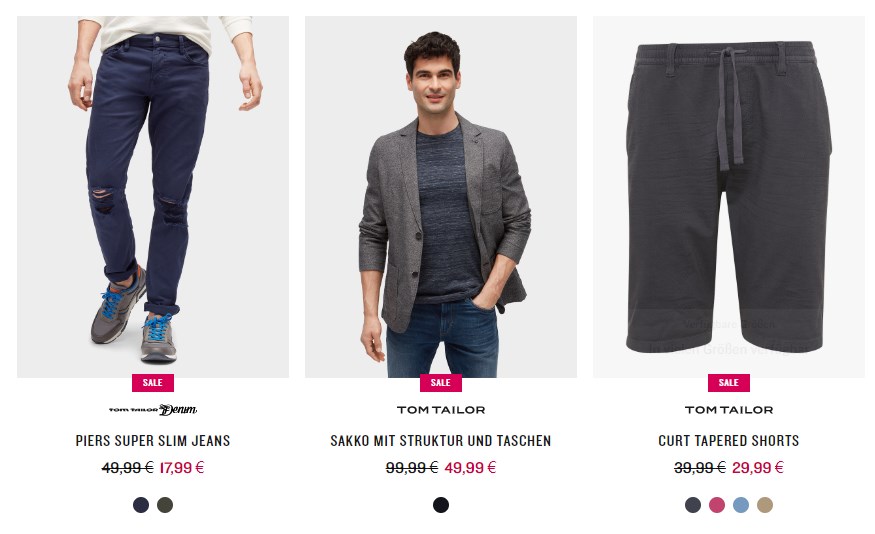Click the Tom Tailor logo above shorts title

click(x=729, y=410)
